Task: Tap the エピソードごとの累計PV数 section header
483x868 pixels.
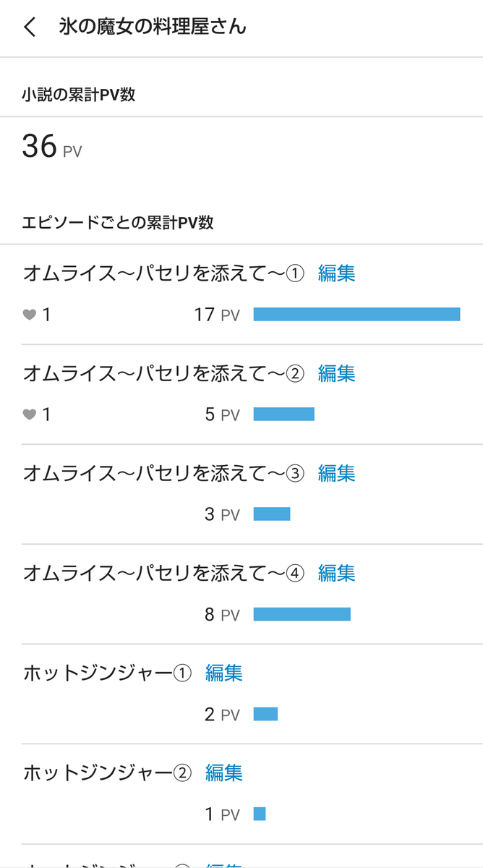Action: point(118,223)
